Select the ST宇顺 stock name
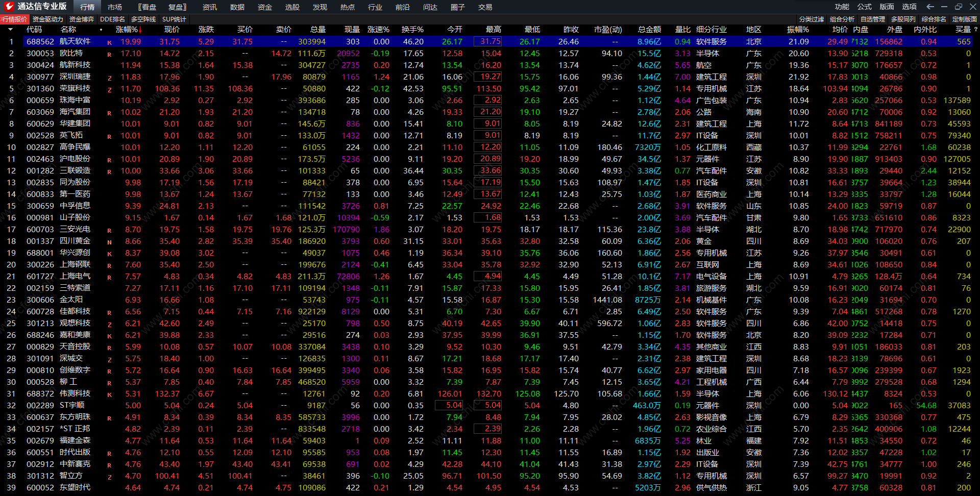 click(72, 405)
